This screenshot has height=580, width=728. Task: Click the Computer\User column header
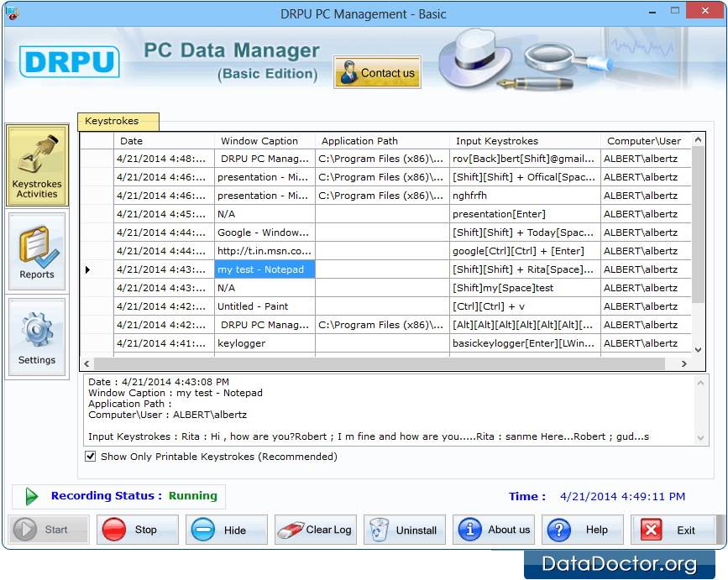click(x=646, y=141)
